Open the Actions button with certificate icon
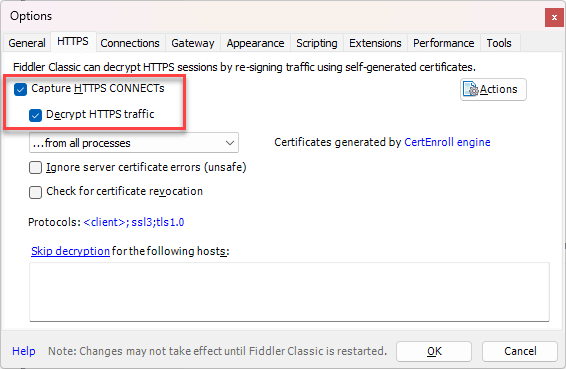Screen dimensions: 566x369 [x=493, y=89]
